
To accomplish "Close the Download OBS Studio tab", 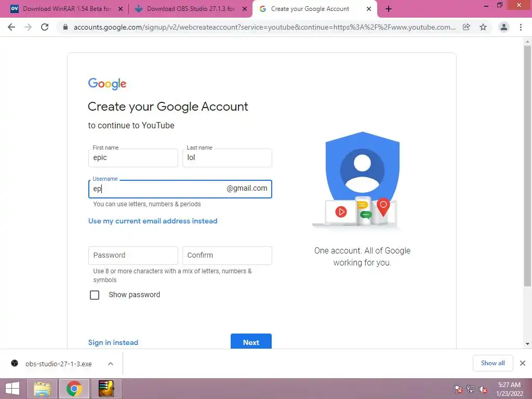I will point(245,9).
